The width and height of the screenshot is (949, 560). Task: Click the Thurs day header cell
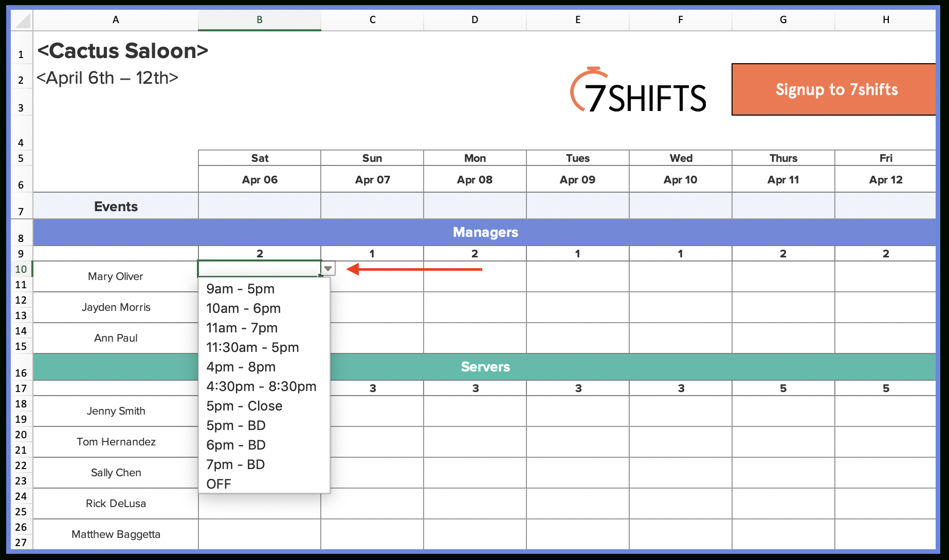pos(783,158)
